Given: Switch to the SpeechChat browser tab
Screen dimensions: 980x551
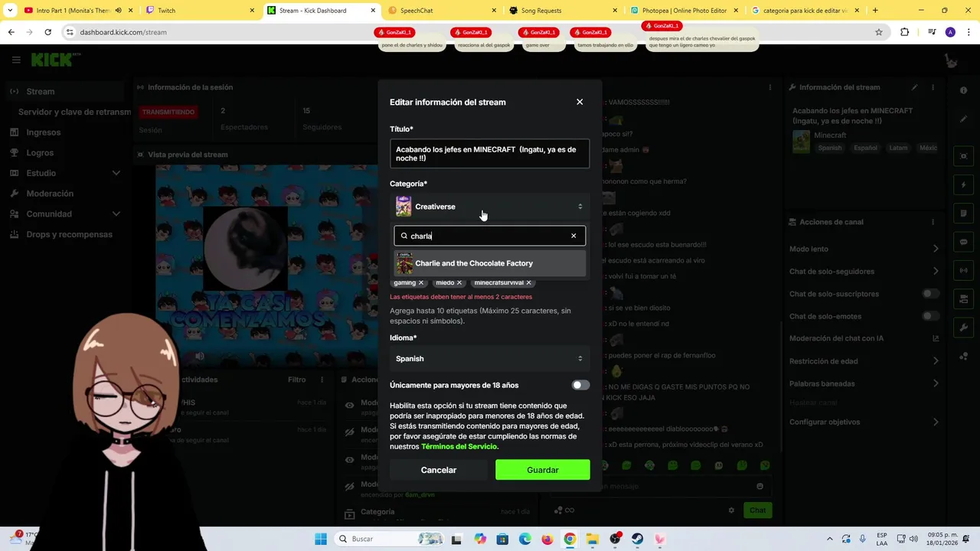Looking at the screenshot, I should (x=442, y=11).
